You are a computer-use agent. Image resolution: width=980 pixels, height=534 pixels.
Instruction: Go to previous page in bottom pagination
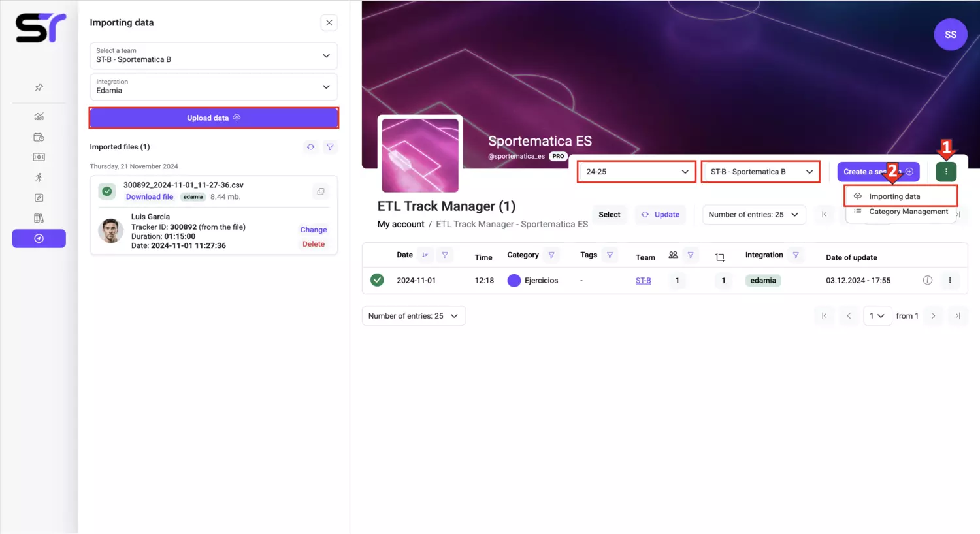tap(849, 316)
